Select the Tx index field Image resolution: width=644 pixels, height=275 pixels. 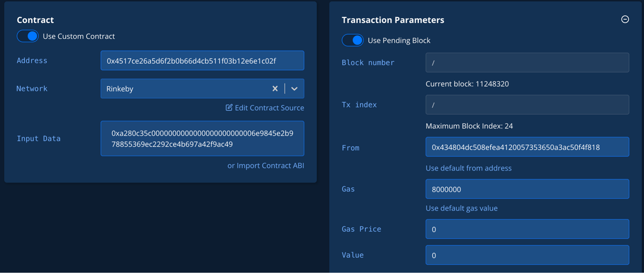tap(527, 104)
